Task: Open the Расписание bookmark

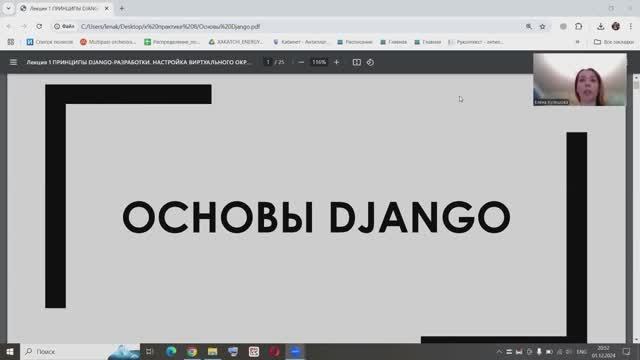Action: (355, 42)
